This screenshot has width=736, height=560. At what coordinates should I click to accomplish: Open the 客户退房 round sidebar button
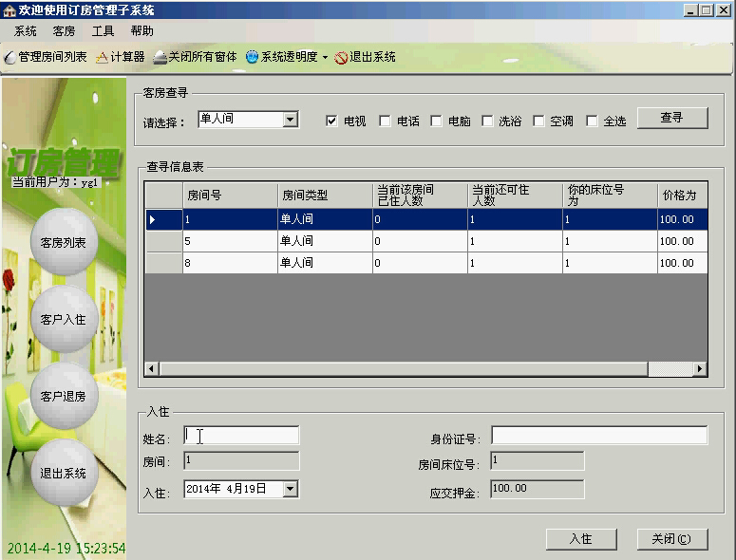[64, 396]
